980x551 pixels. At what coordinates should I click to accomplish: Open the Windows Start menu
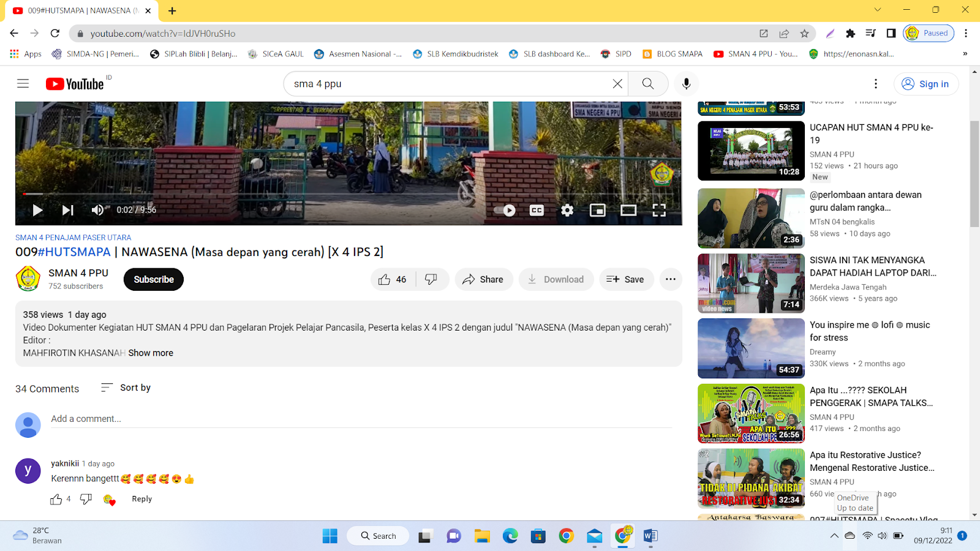[330, 536]
